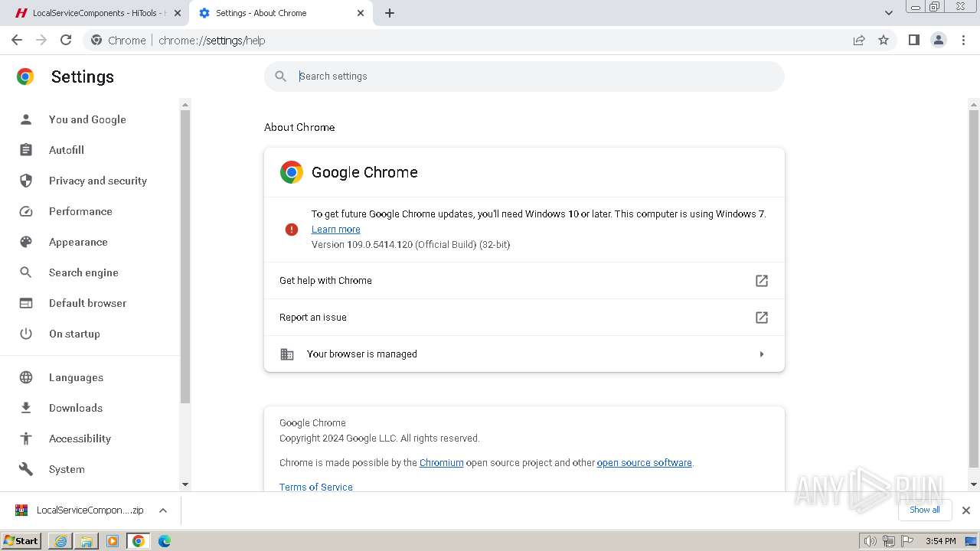Open the profile avatar menu
980x551 pixels.
point(939,41)
